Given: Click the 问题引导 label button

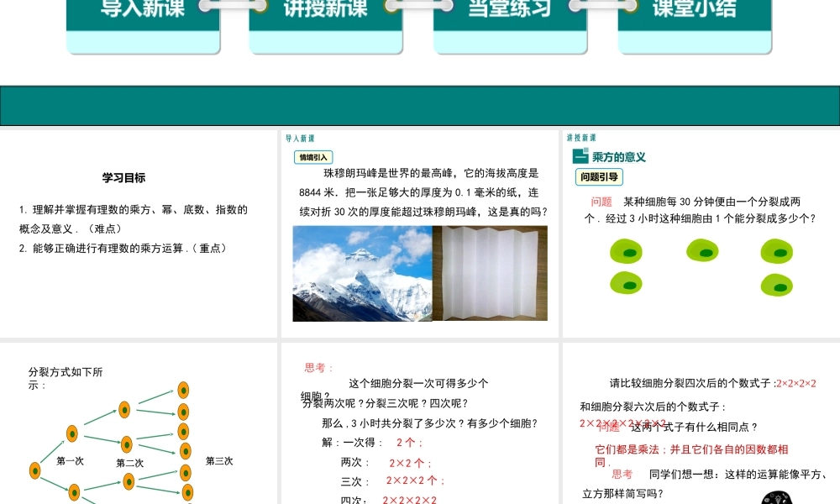Looking at the screenshot, I should (599, 176).
